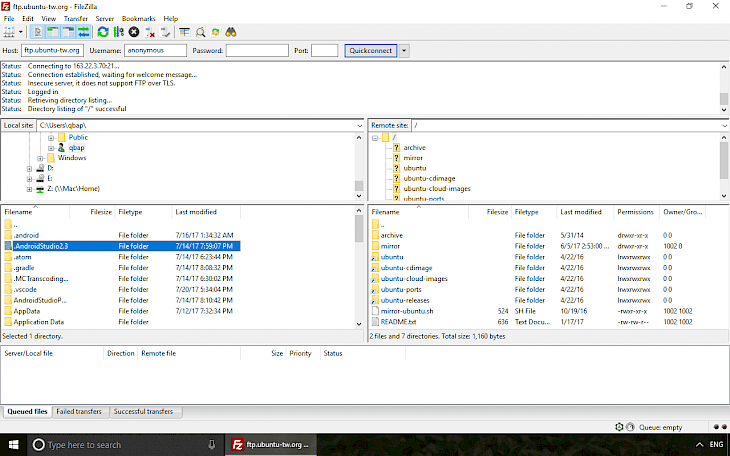Open the View menu

[x=48, y=19]
